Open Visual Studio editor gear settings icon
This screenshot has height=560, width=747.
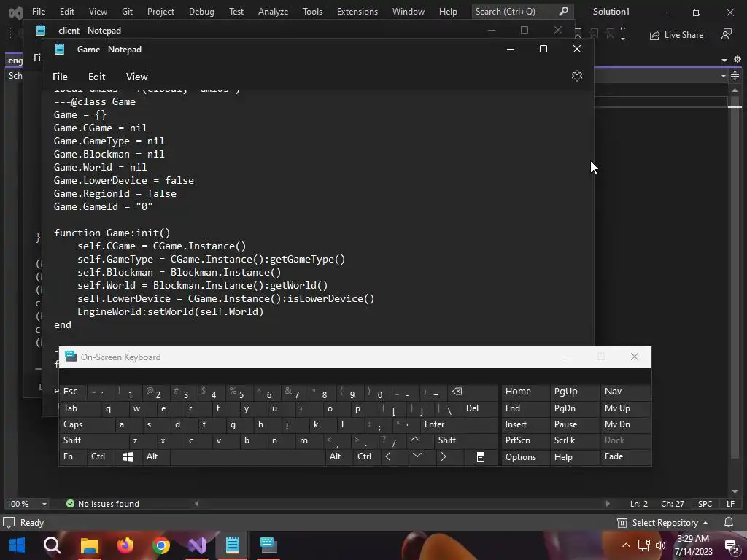click(737, 59)
